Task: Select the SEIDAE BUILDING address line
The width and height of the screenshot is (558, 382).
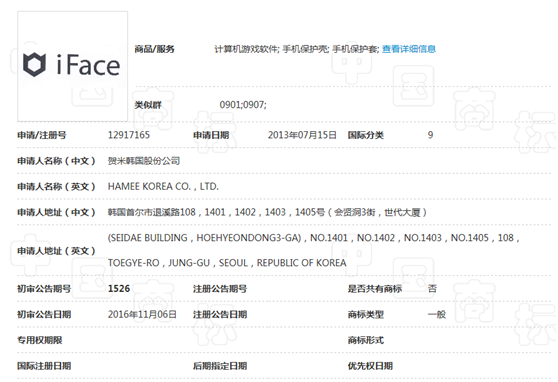Action: tap(314, 238)
